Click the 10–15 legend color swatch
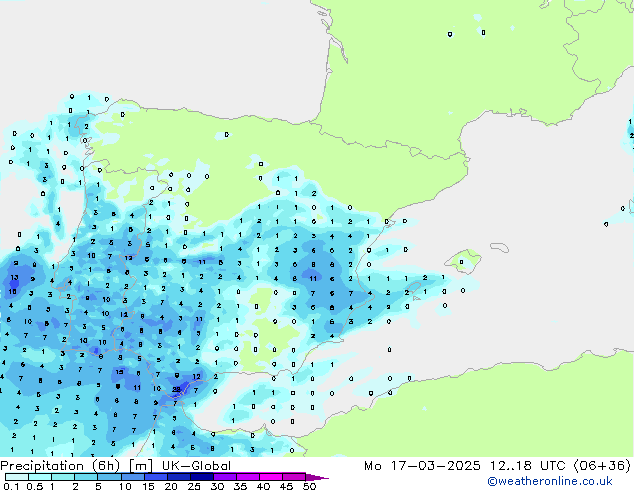Screen dimensions: 634x490 point(132,477)
